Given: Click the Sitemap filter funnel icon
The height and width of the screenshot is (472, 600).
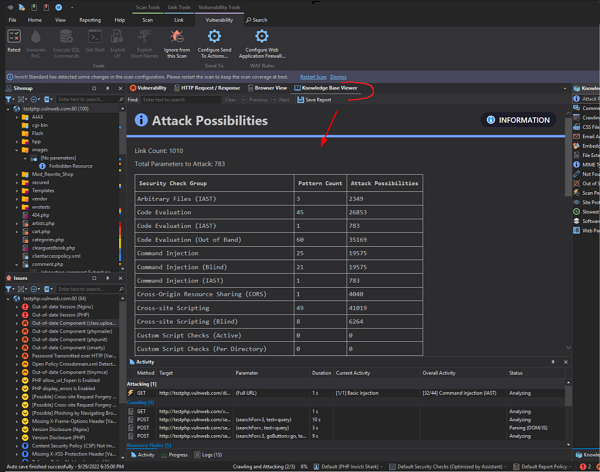Looking at the screenshot, I should tap(10, 99).
